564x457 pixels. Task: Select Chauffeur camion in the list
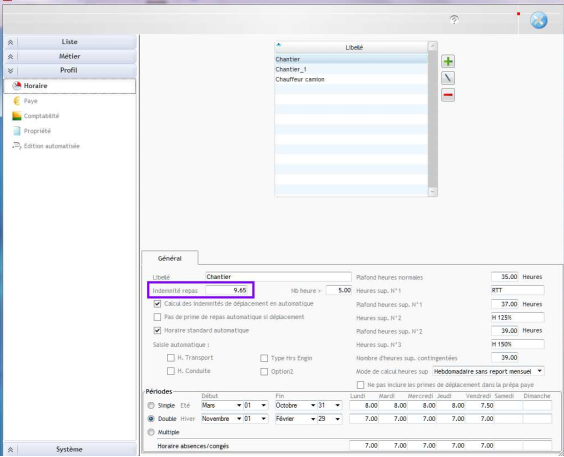point(300,79)
